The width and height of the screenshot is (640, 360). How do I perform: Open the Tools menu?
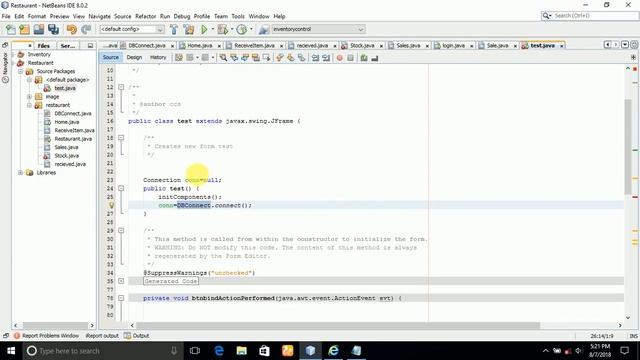click(238, 16)
